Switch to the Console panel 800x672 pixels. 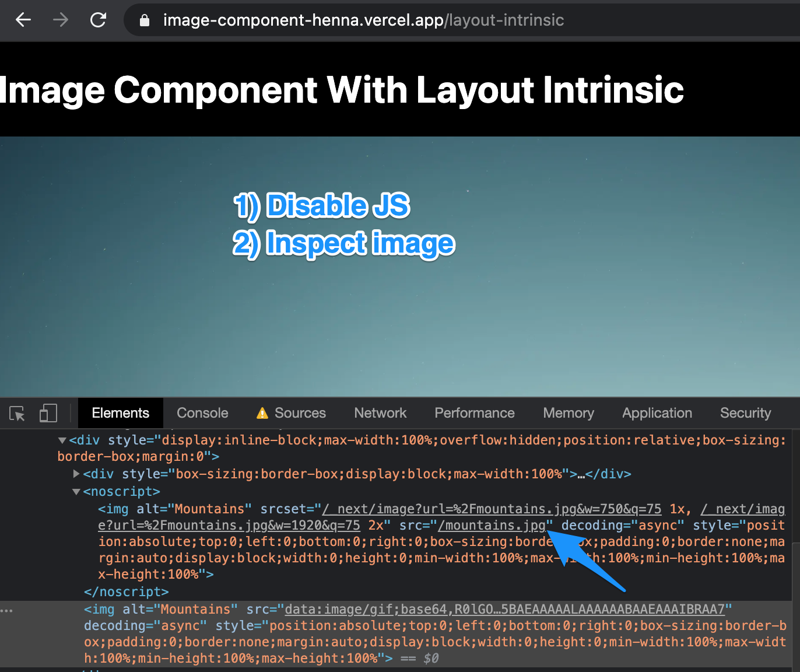(x=202, y=413)
